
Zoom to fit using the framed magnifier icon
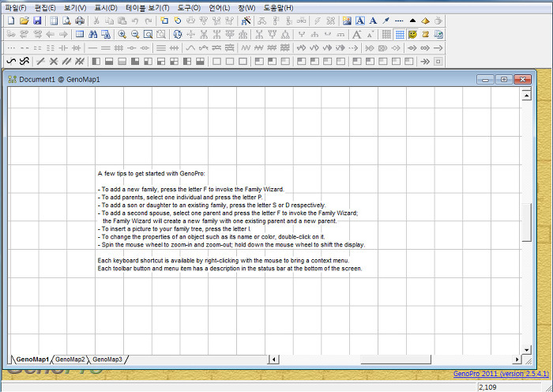pyautogui.click(x=149, y=34)
